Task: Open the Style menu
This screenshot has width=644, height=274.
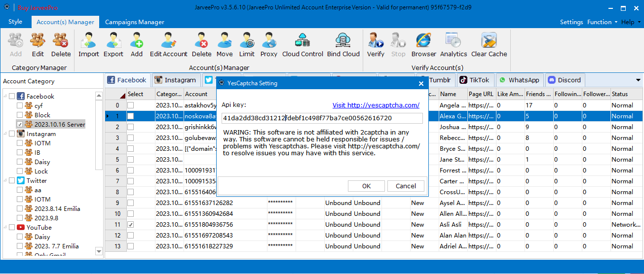Action: tap(15, 22)
